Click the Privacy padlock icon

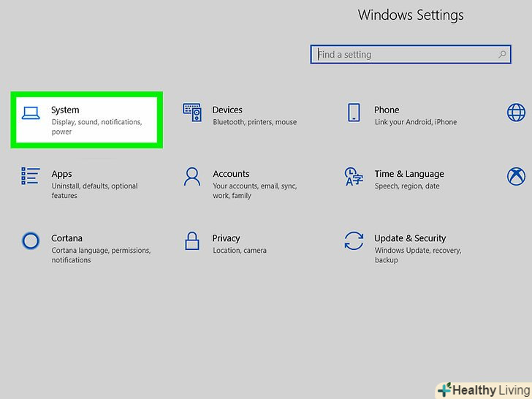pyautogui.click(x=192, y=241)
